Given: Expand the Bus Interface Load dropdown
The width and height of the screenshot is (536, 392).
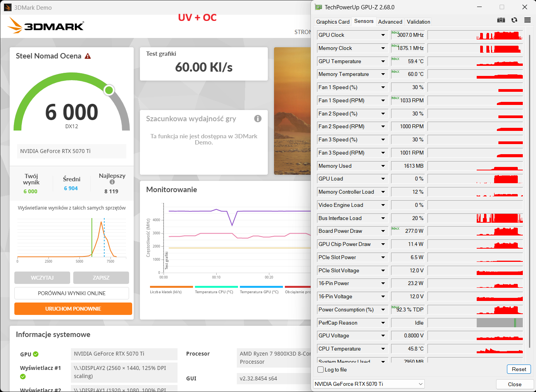Looking at the screenshot, I should [383, 218].
